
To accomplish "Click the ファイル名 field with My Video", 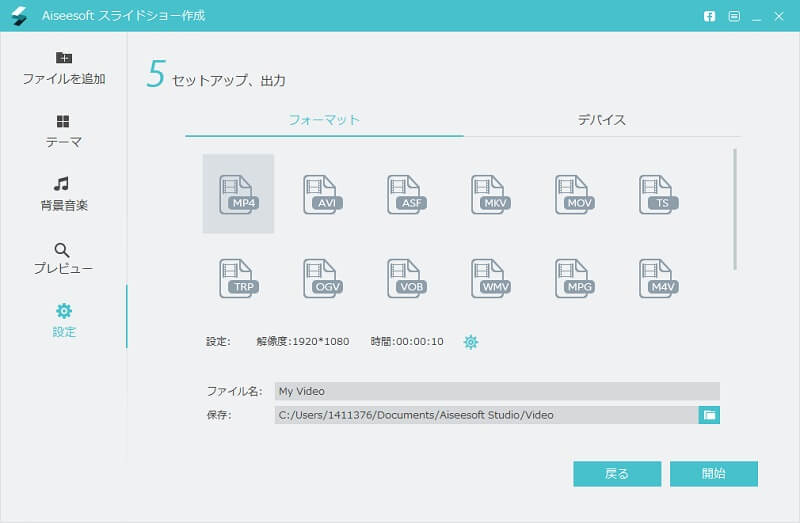I will pos(497,391).
